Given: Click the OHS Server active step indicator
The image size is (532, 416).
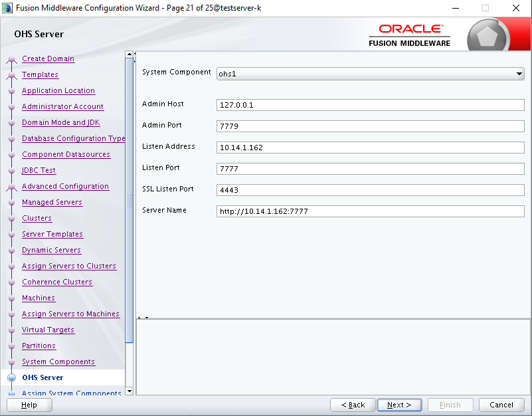Looking at the screenshot, I should pos(11,377).
